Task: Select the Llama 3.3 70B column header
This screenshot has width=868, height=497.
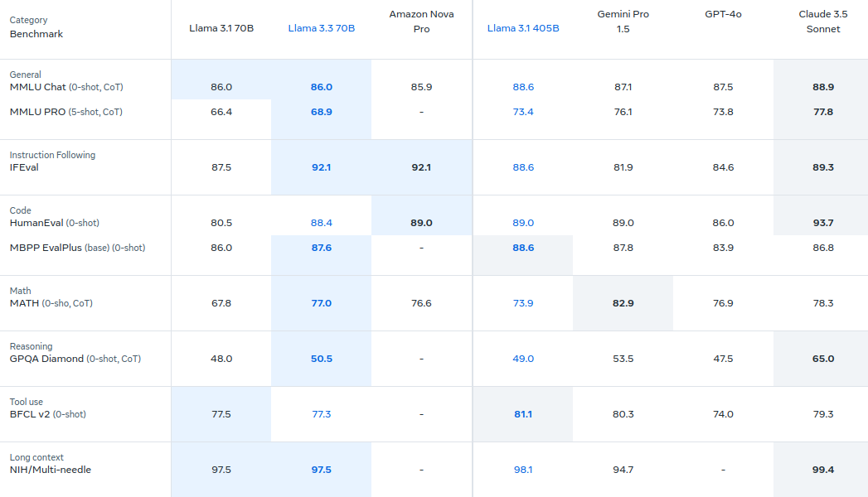Action: [x=321, y=27]
